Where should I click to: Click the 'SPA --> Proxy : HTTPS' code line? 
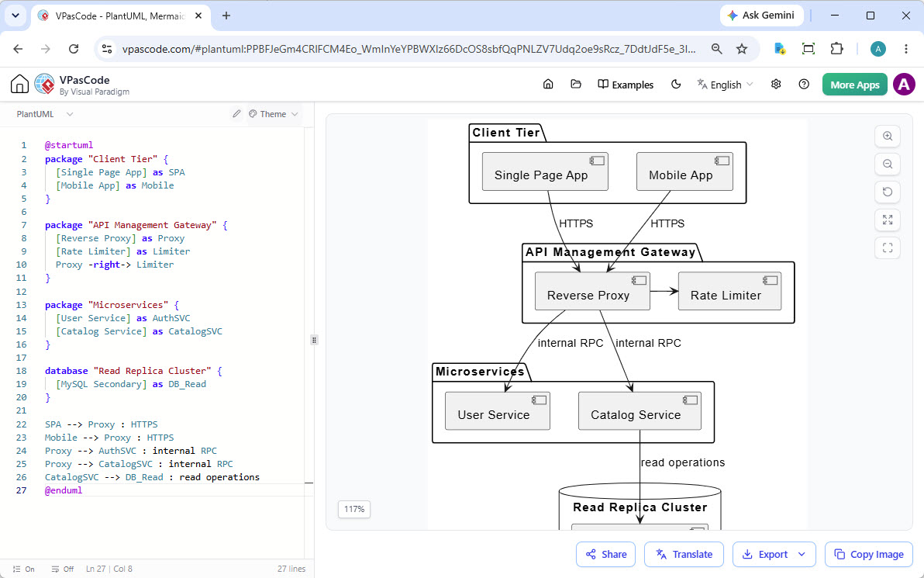click(x=102, y=424)
